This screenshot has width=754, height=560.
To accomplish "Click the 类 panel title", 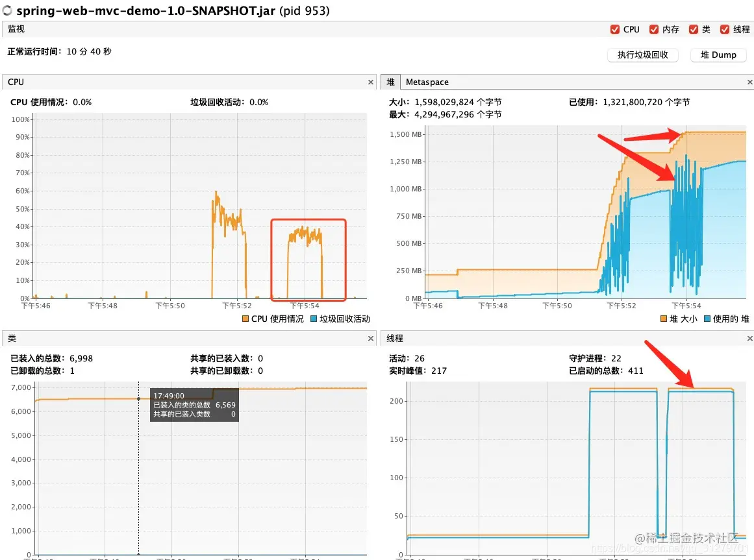I will [x=12, y=339].
